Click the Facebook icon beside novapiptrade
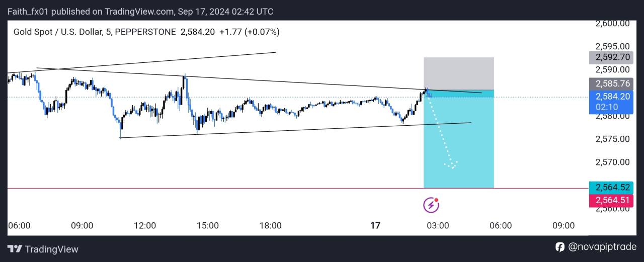Viewport: 644px width, 262px height. 560,247
